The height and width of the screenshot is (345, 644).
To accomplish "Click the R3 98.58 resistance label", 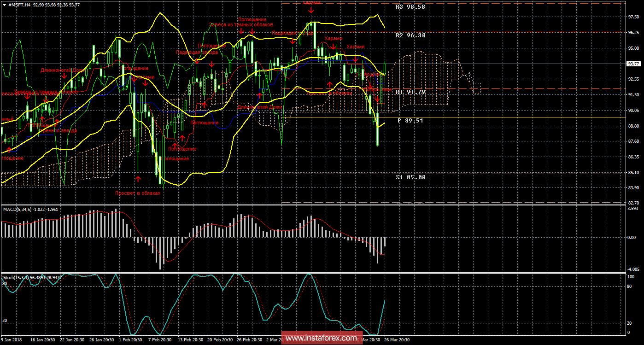I will tap(410, 7).
